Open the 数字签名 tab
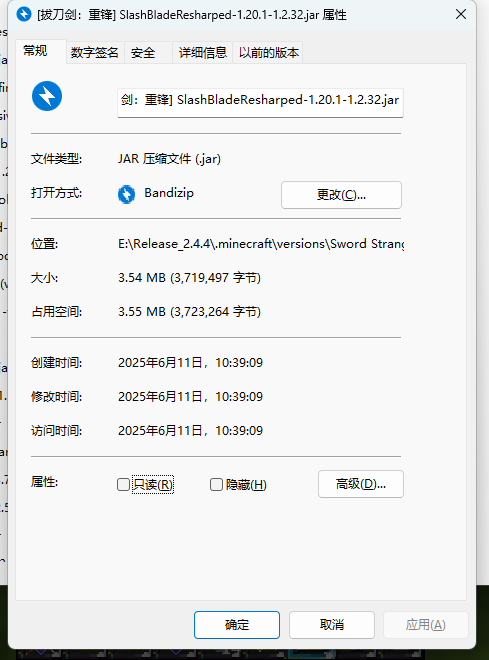The height and width of the screenshot is (660, 489). [95, 53]
